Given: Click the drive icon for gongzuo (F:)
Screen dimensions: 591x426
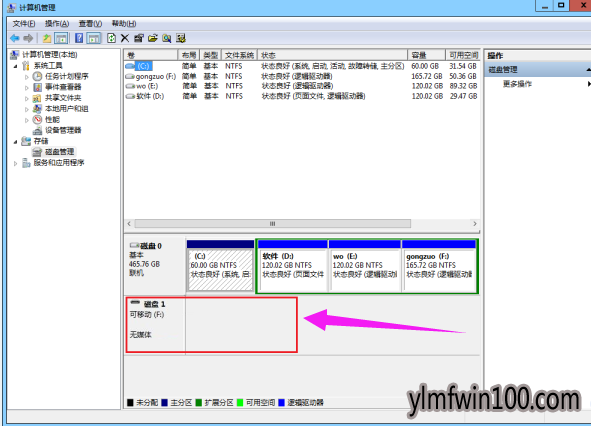Looking at the screenshot, I should [130, 76].
